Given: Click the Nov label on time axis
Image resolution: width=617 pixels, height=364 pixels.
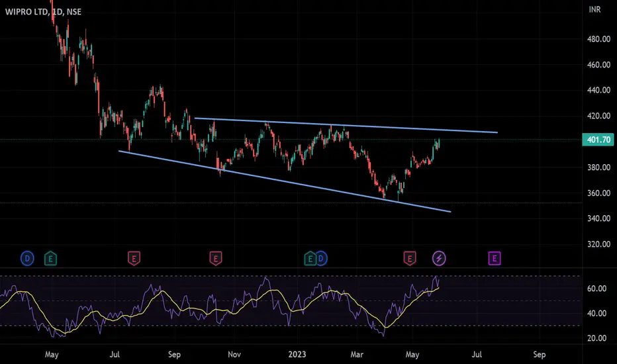Looking at the screenshot, I should click(x=234, y=355).
